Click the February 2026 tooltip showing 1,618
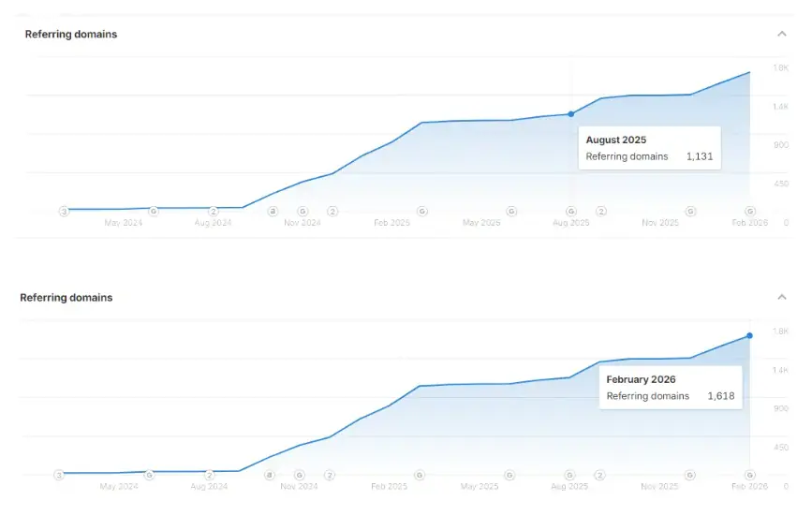 [671, 388]
